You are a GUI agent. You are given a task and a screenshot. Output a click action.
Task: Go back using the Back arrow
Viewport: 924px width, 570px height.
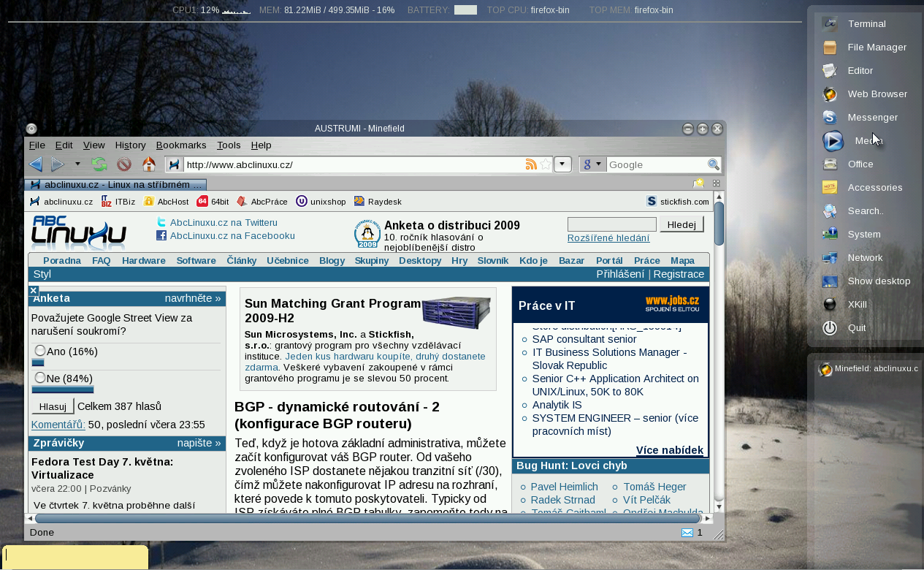tap(35, 164)
